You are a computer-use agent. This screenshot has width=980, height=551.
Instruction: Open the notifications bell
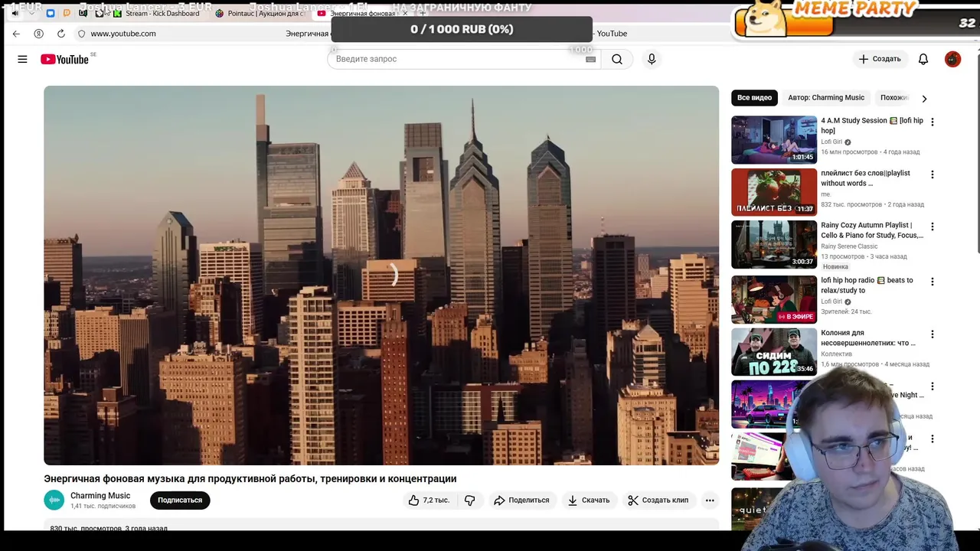coord(923,59)
